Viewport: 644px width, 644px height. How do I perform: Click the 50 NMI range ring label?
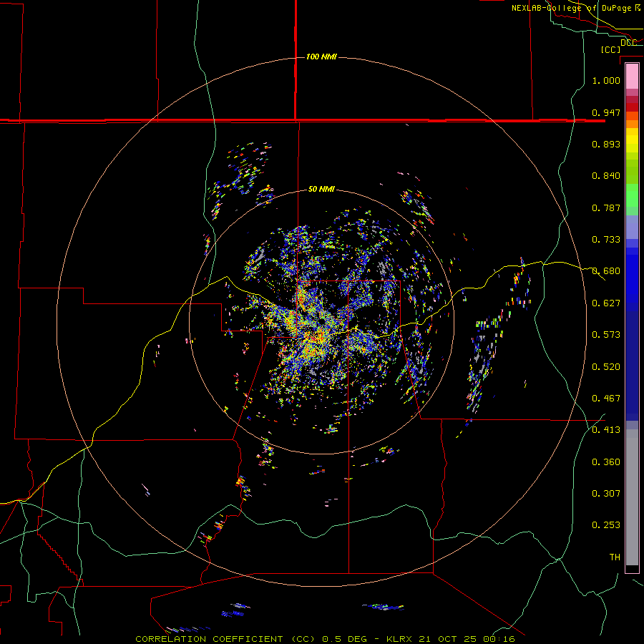321,189
